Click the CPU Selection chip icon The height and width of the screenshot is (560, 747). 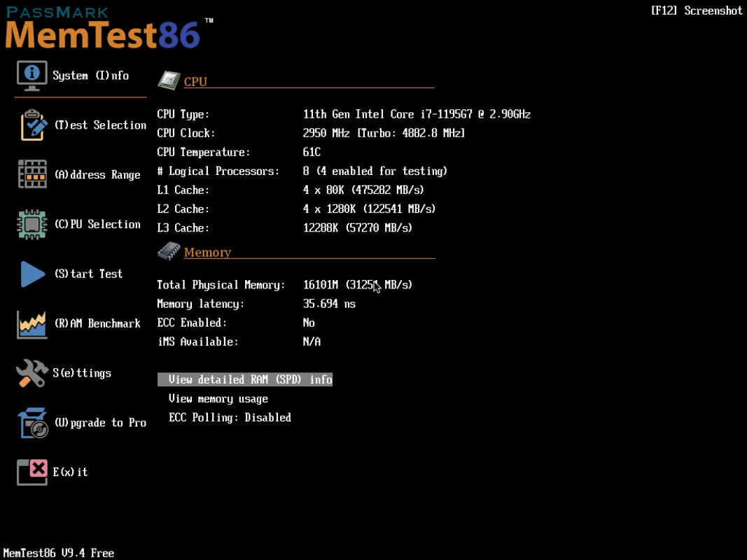pyautogui.click(x=32, y=224)
